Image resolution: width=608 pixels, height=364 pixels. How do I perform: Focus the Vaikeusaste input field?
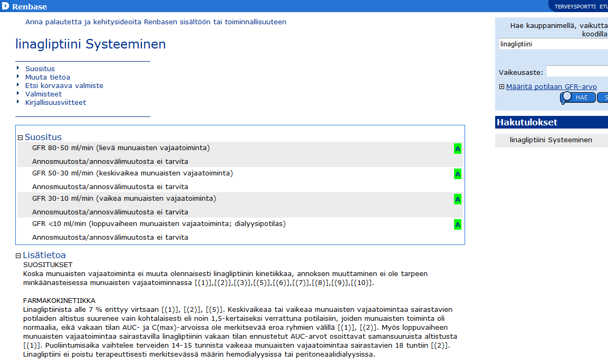(577, 72)
